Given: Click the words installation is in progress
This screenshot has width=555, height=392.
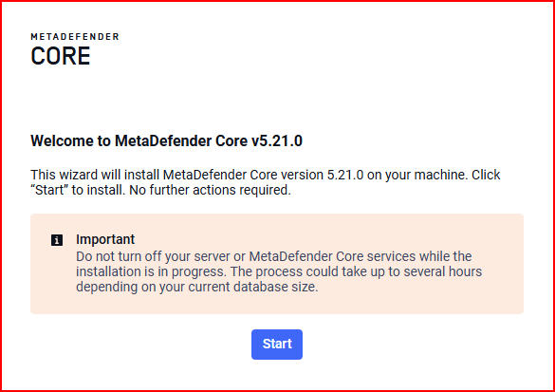Looking at the screenshot, I should tap(151, 271).
